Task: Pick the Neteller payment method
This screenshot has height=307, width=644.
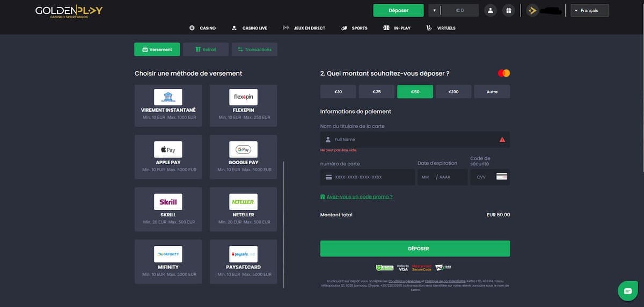Action: (243, 202)
